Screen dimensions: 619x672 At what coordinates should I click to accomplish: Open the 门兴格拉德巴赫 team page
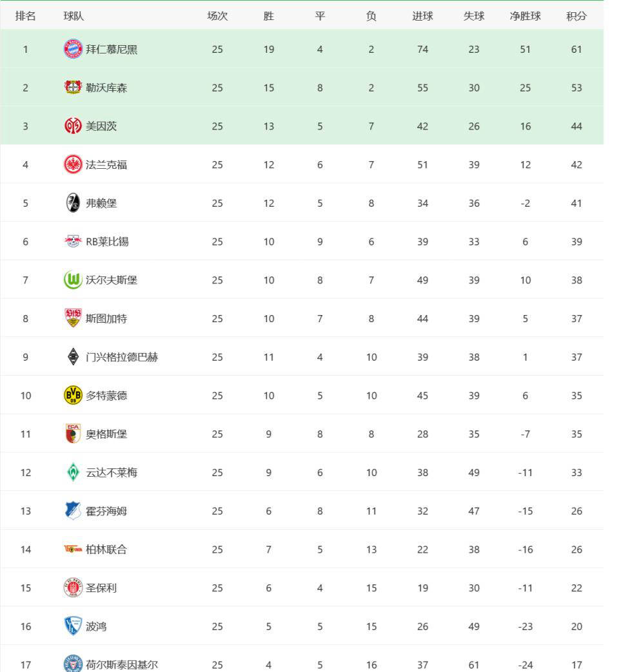(x=122, y=357)
